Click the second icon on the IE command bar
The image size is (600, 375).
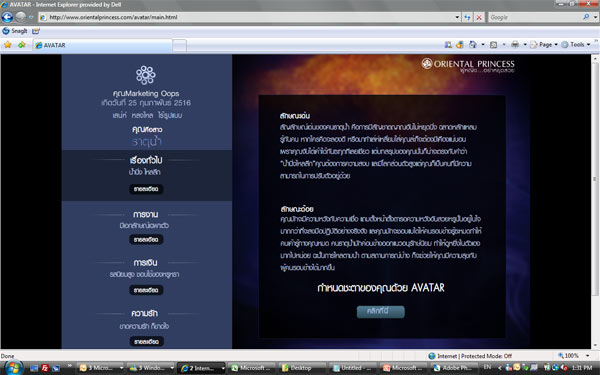460,45
